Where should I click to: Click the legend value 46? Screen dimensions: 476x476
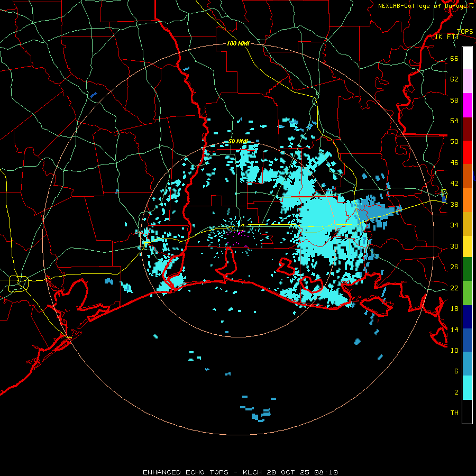(454, 162)
